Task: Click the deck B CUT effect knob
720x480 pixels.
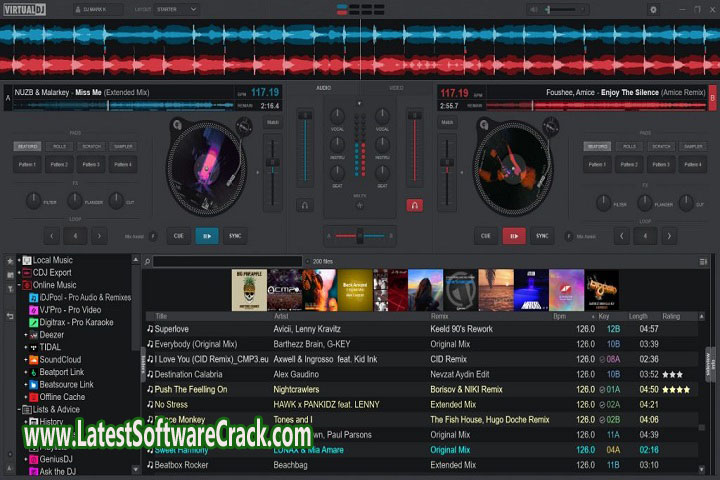Action: (x=686, y=203)
